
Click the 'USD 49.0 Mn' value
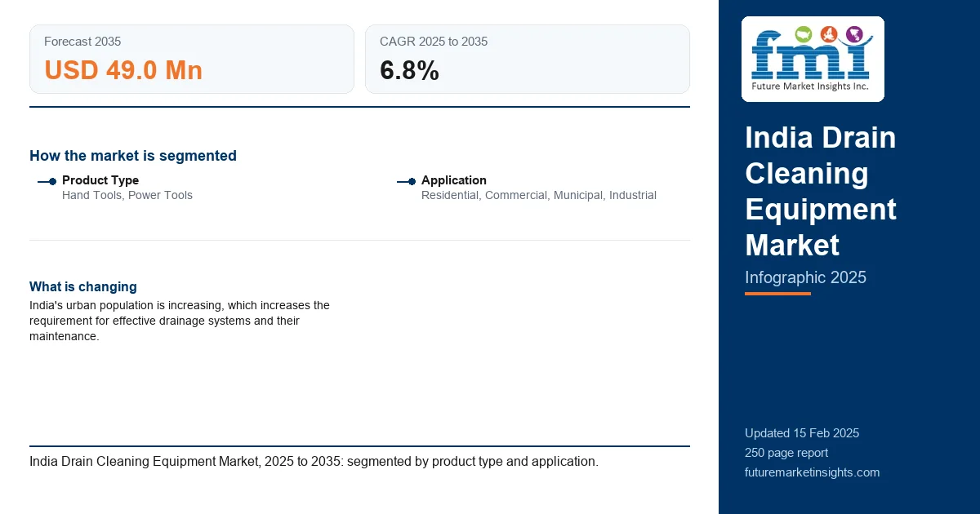pyautogui.click(x=123, y=71)
